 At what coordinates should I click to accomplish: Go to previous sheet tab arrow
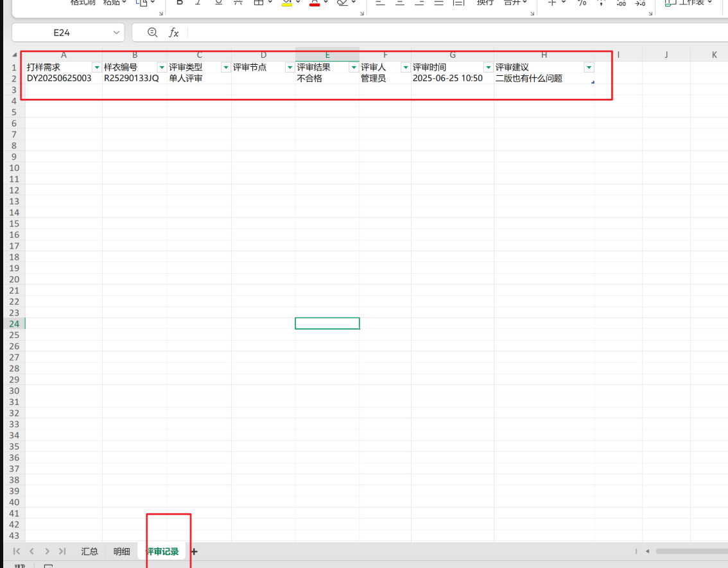pos(32,551)
